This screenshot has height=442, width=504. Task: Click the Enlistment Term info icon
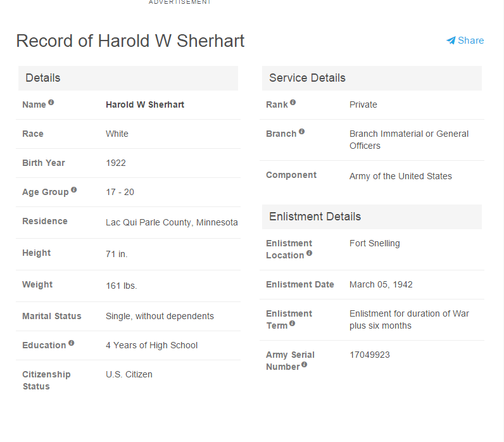coord(292,324)
